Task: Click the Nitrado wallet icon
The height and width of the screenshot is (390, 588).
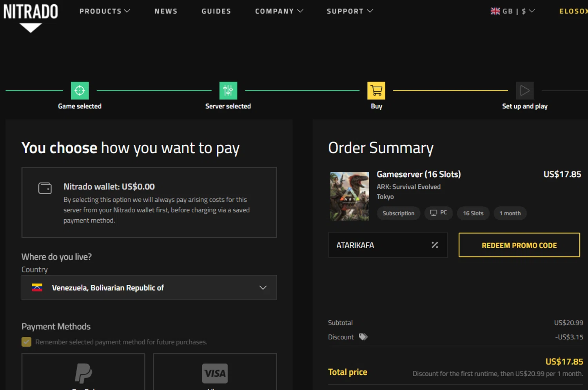Action: (45, 188)
